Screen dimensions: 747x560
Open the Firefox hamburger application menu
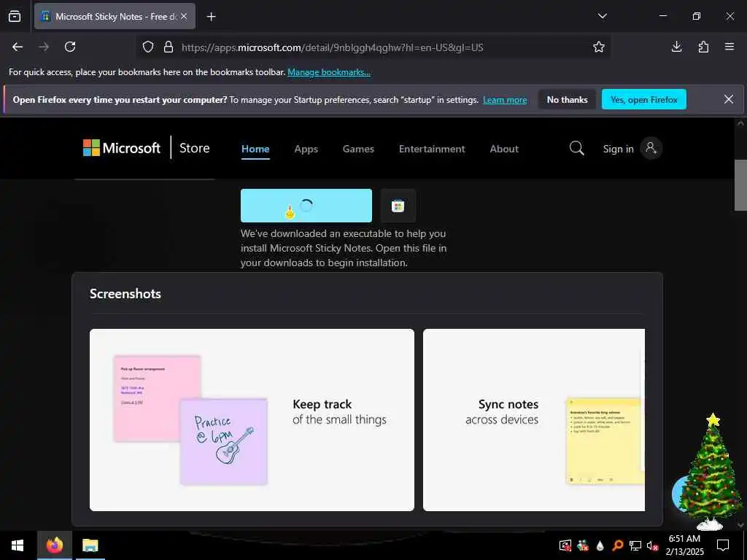coord(729,47)
